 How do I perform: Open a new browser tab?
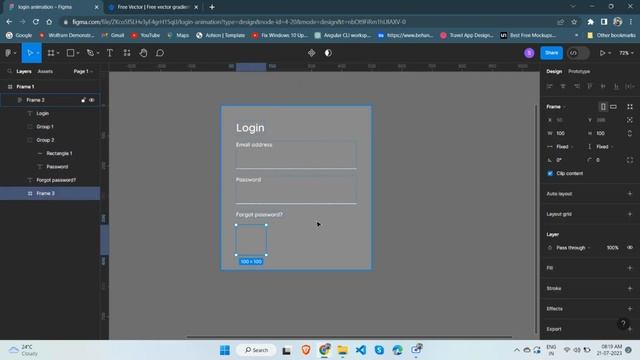point(212,7)
